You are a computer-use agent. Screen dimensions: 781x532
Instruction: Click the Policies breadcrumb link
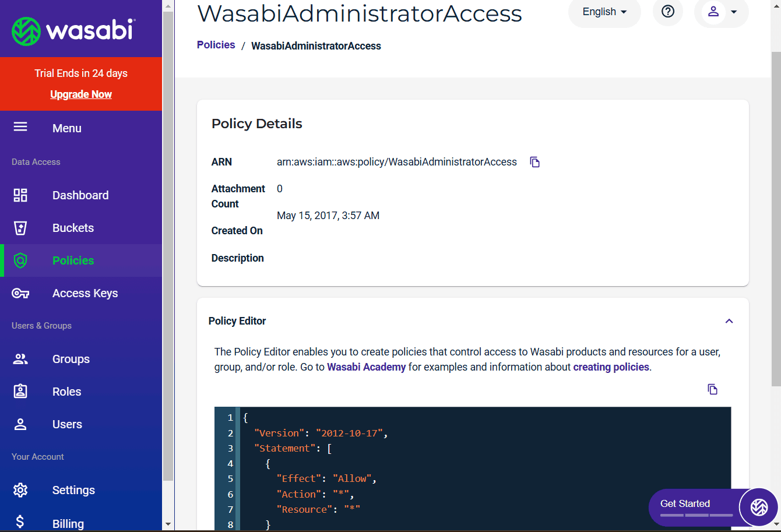[216, 45]
